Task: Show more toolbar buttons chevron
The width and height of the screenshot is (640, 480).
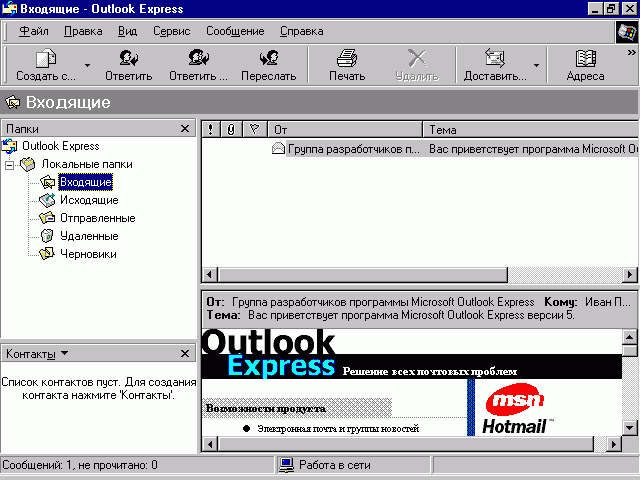Action: click(x=631, y=52)
